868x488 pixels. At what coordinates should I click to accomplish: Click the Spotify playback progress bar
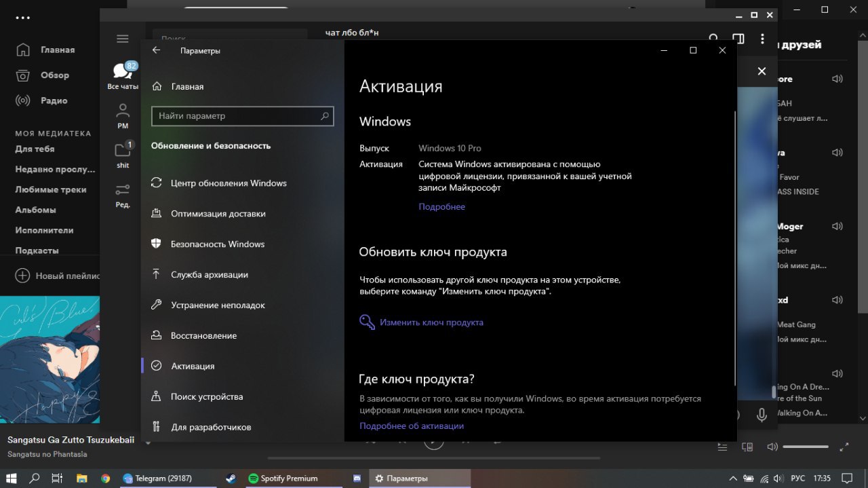coord(434,459)
